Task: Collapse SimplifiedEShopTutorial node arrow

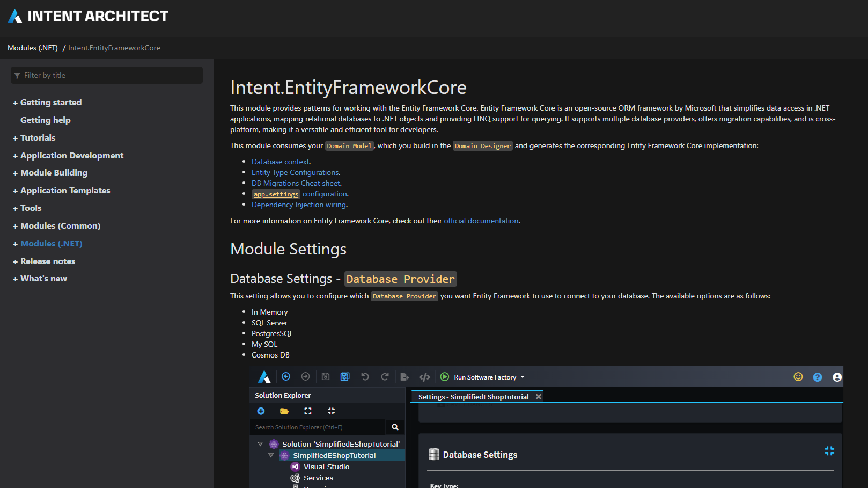Action: pyautogui.click(x=271, y=455)
